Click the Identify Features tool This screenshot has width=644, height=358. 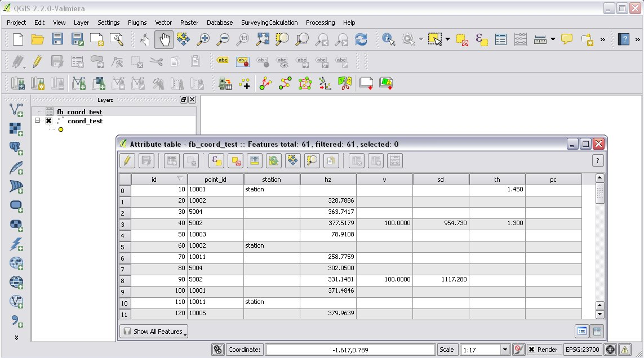pyautogui.click(x=388, y=39)
